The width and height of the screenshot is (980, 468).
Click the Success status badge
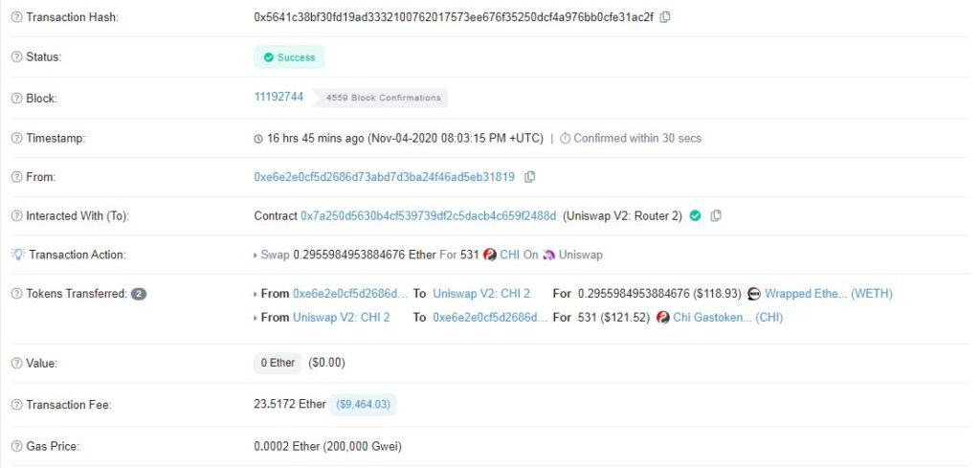pos(289,56)
